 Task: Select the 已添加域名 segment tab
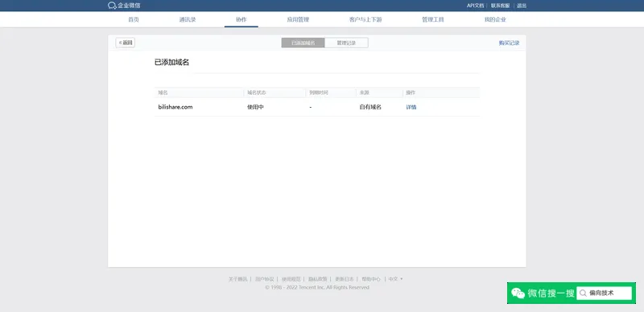click(303, 43)
